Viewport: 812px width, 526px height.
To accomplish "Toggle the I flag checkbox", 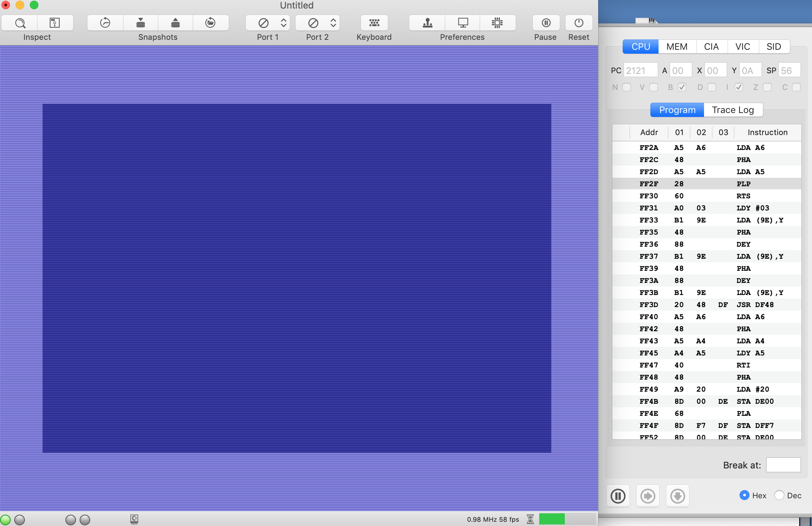I will [739, 87].
